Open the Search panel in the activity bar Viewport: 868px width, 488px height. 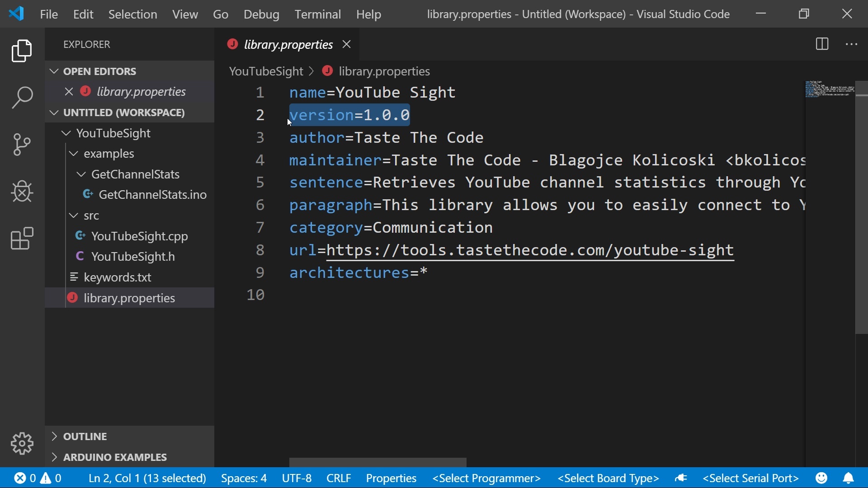coord(21,98)
